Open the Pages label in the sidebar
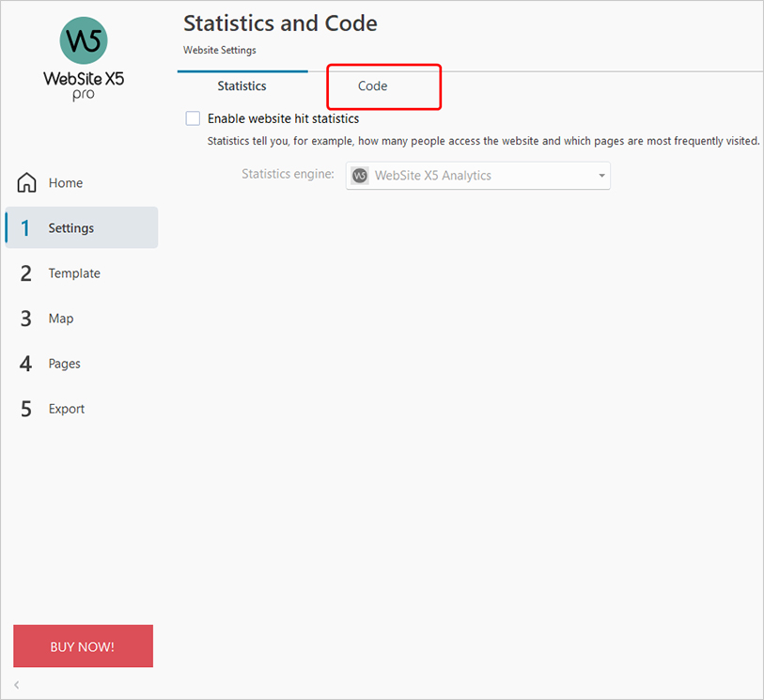This screenshot has width=764, height=700. [65, 364]
